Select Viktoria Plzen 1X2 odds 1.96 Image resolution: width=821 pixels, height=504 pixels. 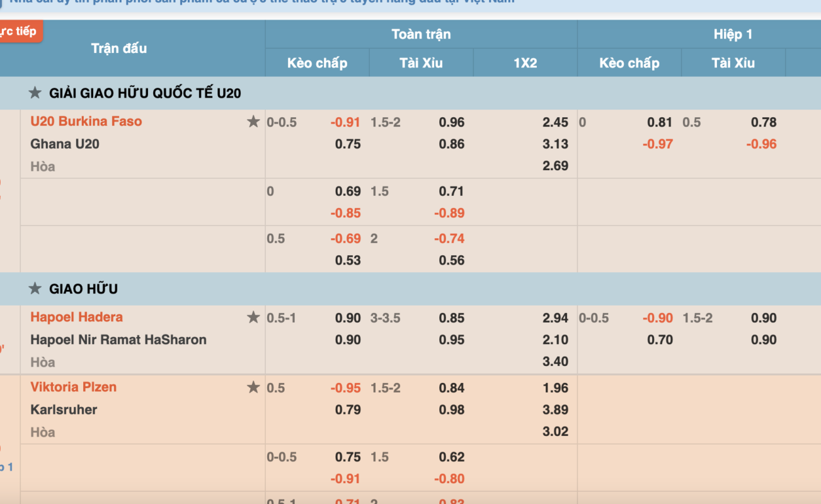coord(555,388)
